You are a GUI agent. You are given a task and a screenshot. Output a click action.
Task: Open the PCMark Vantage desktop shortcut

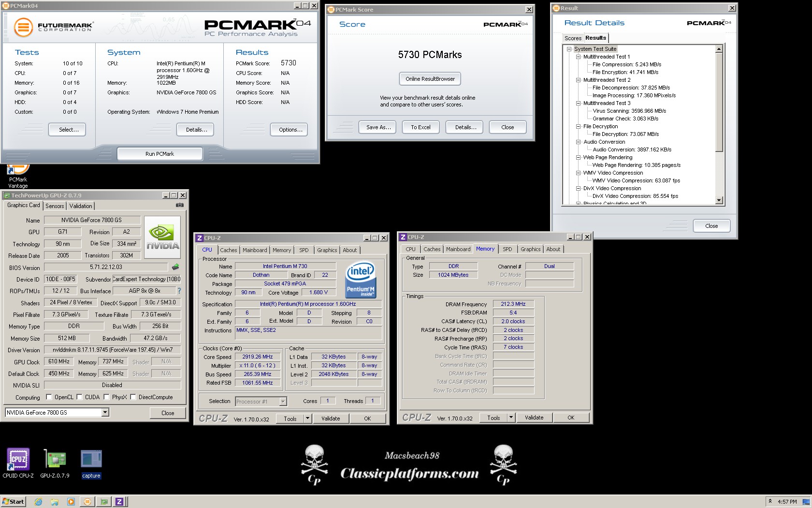18,176
